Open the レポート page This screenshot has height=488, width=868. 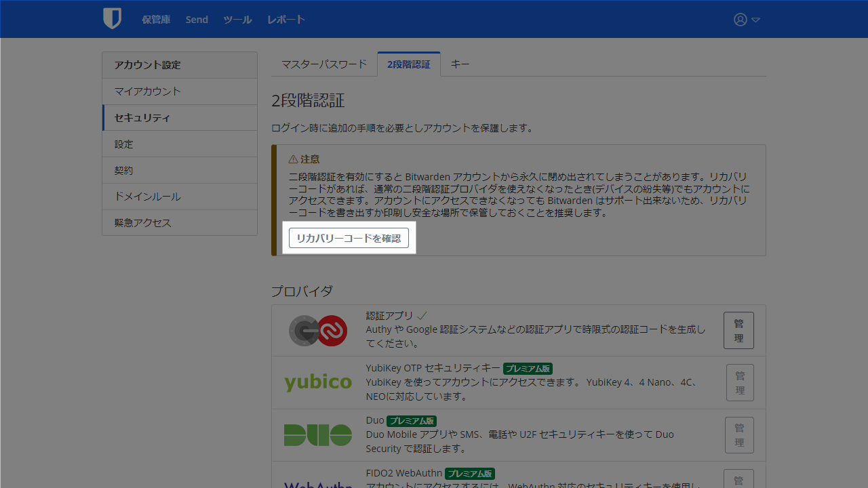286,20
